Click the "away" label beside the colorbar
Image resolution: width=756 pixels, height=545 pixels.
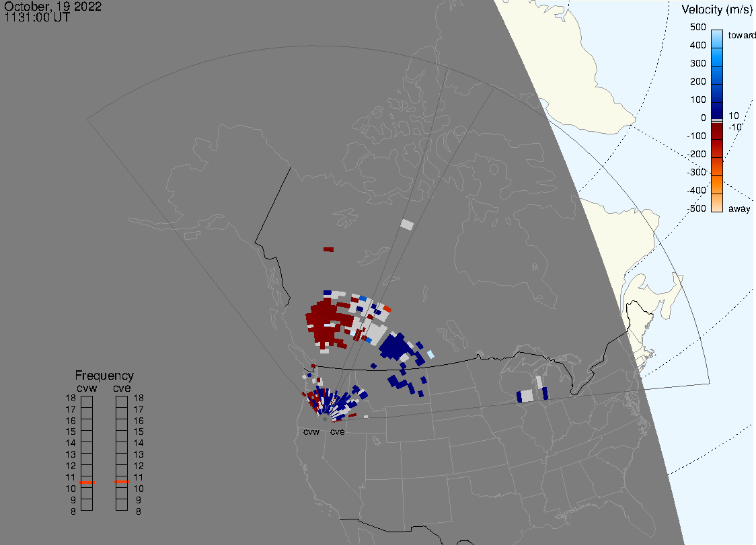(739, 209)
